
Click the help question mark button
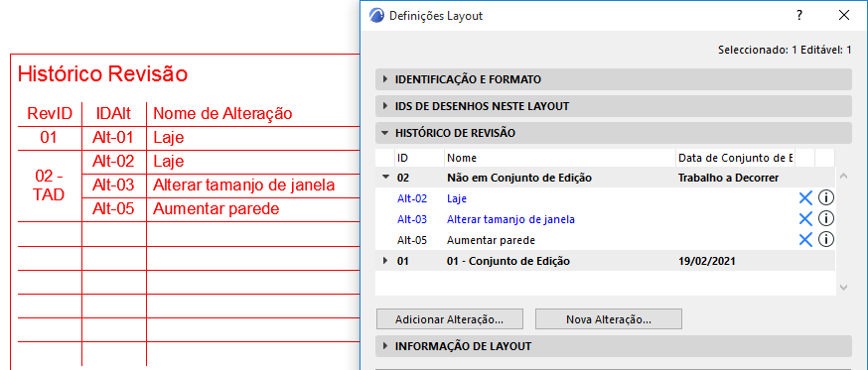[x=799, y=16]
